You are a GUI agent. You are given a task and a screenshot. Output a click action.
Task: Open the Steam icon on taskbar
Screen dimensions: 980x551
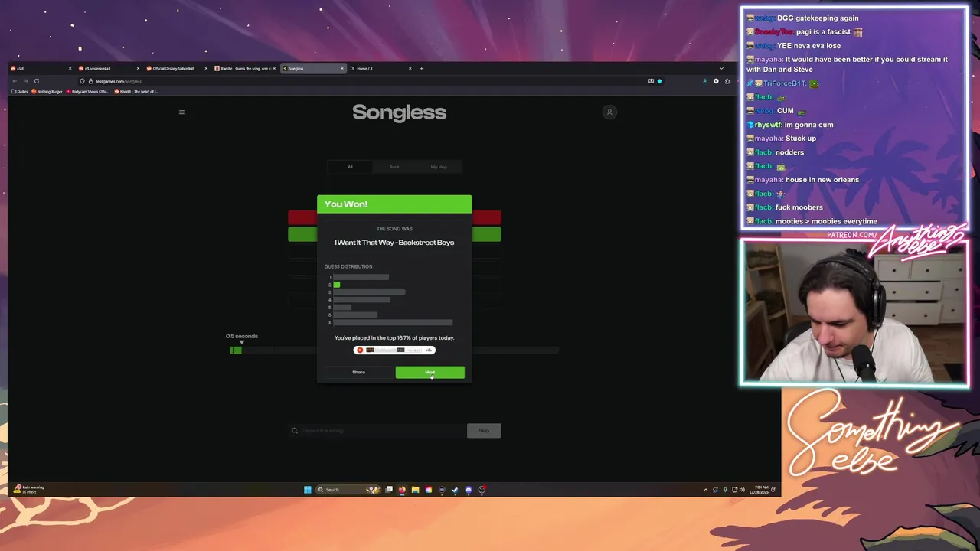(x=455, y=490)
